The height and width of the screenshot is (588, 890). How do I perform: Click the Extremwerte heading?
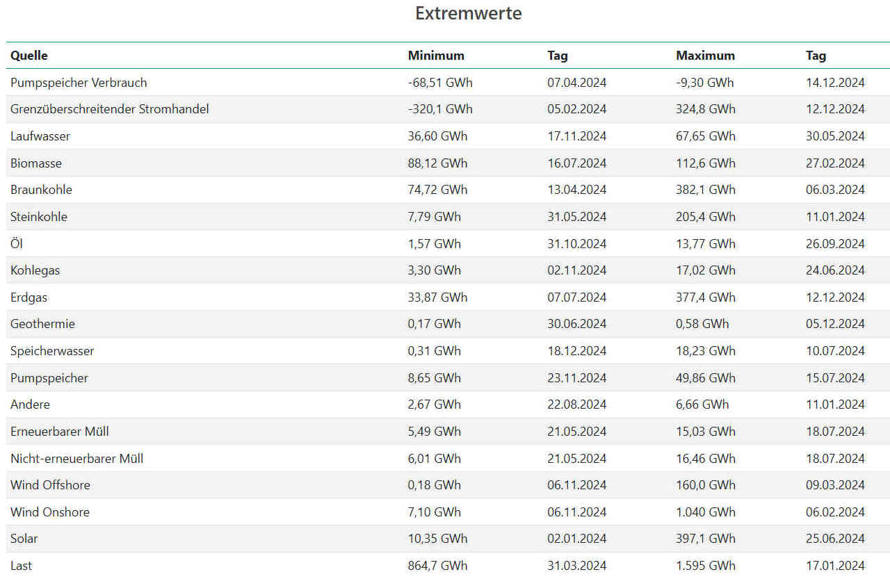click(469, 13)
